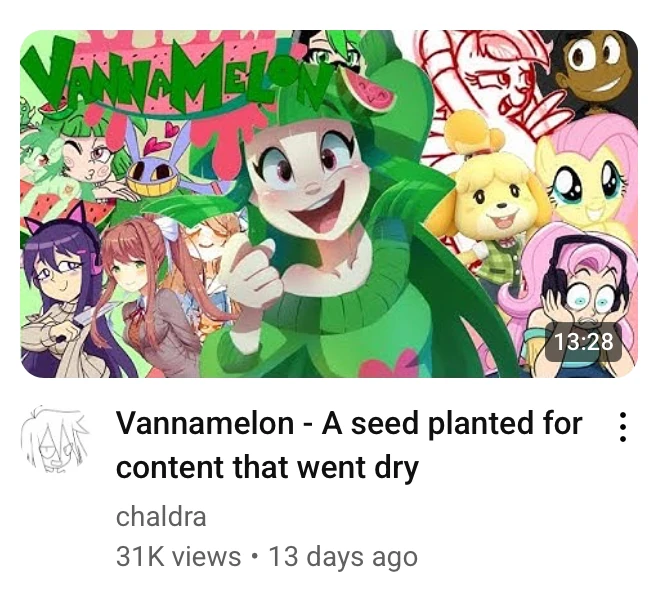Click the 13 days ago upload date

point(343,557)
